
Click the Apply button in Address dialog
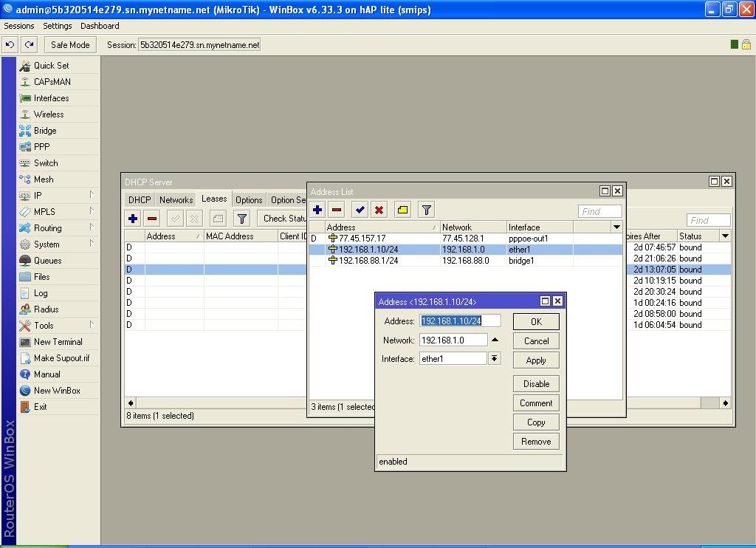[535, 360]
